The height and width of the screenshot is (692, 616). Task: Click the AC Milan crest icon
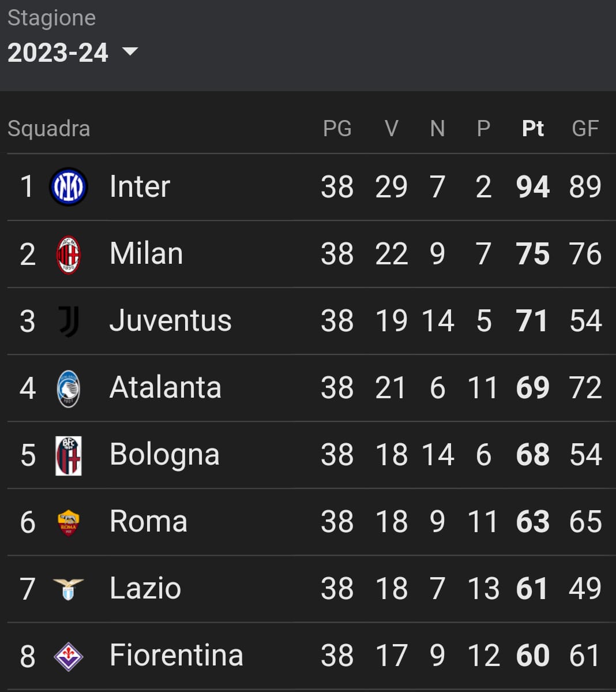pos(68,255)
